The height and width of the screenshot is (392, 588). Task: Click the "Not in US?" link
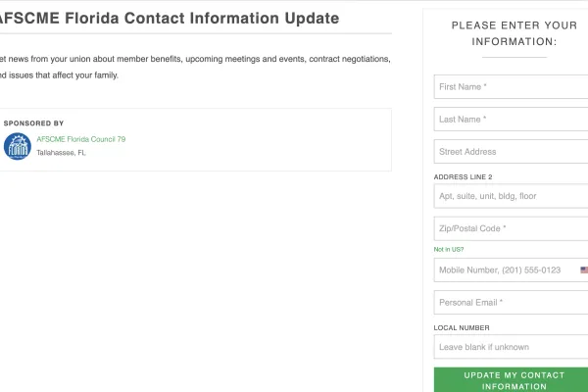[x=448, y=250]
